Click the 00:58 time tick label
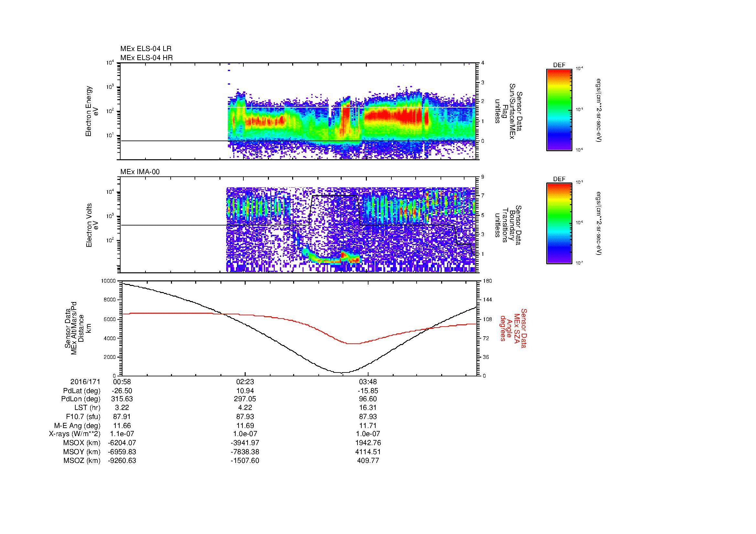Image resolution: width=756 pixels, height=534 pixels. [122, 382]
